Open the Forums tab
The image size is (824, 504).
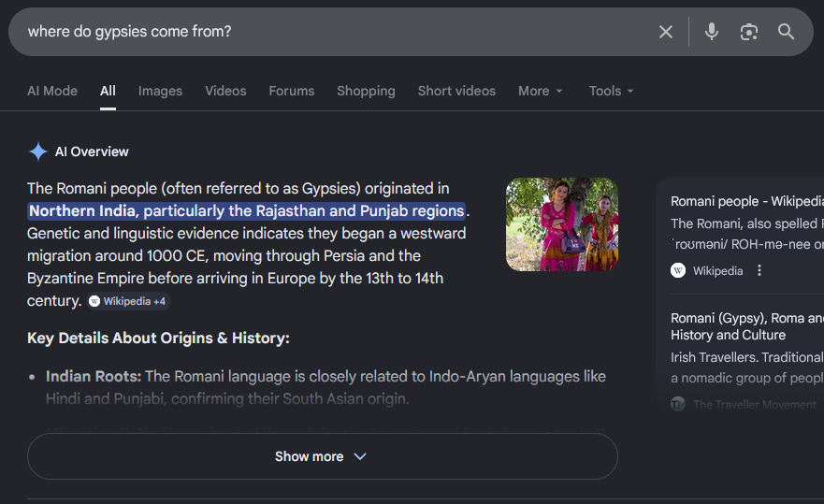tap(292, 91)
